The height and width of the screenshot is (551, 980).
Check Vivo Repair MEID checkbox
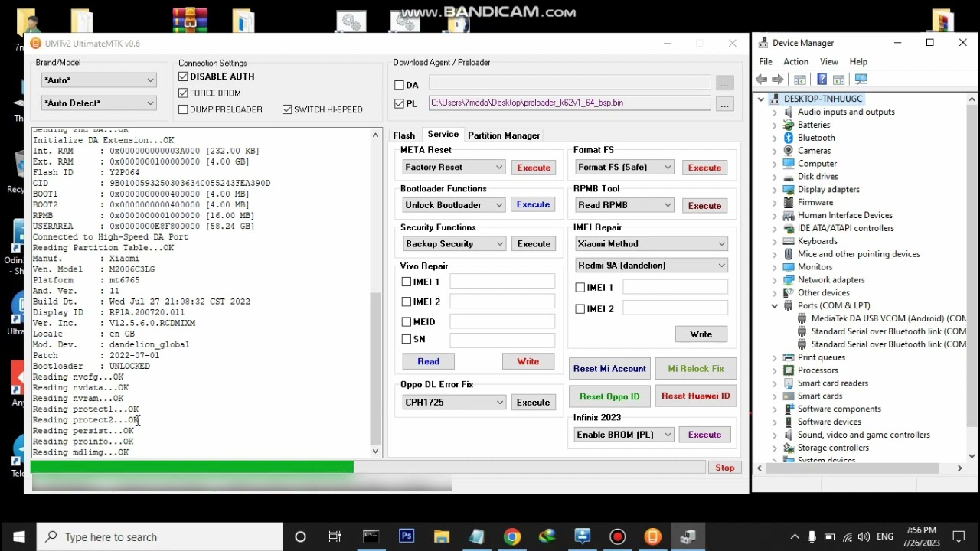pos(407,322)
